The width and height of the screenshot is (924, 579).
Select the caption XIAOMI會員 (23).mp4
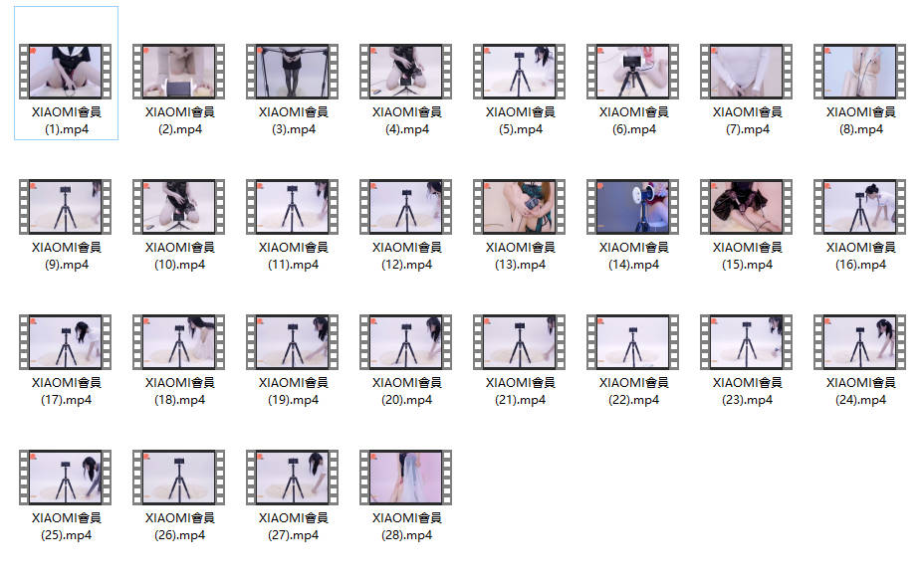(747, 392)
